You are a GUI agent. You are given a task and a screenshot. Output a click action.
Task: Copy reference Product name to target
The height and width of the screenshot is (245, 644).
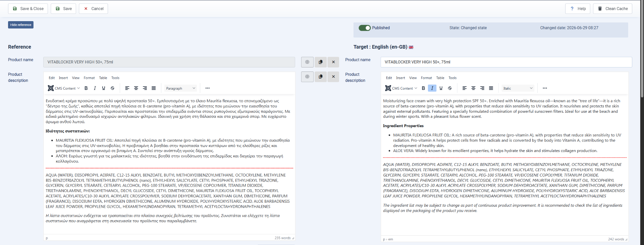(320, 62)
